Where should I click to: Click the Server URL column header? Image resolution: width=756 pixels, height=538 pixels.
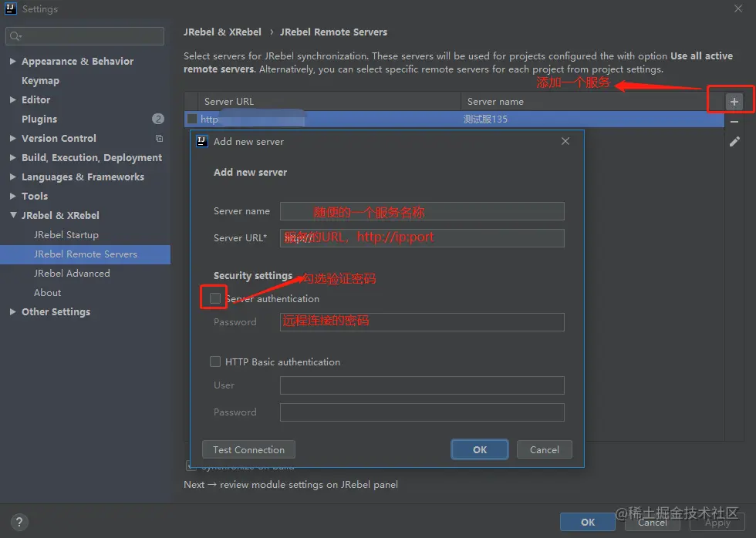[x=329, y=102]
